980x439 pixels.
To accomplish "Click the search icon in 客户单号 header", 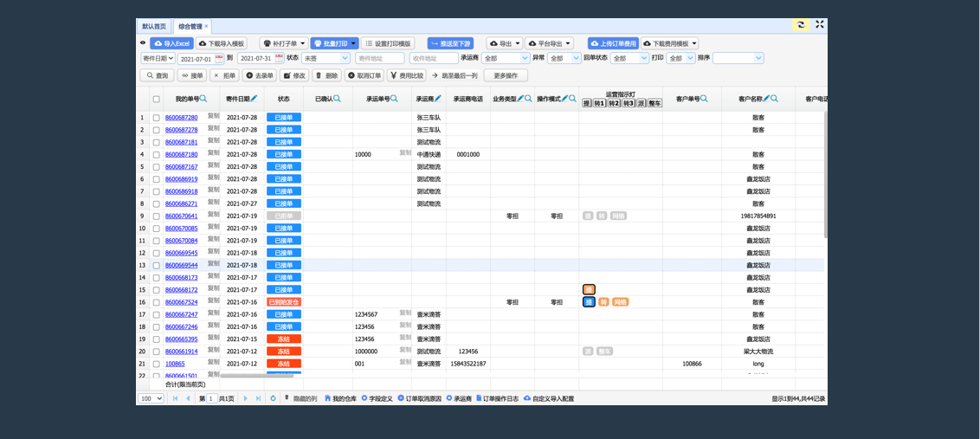I will (704, 98).
